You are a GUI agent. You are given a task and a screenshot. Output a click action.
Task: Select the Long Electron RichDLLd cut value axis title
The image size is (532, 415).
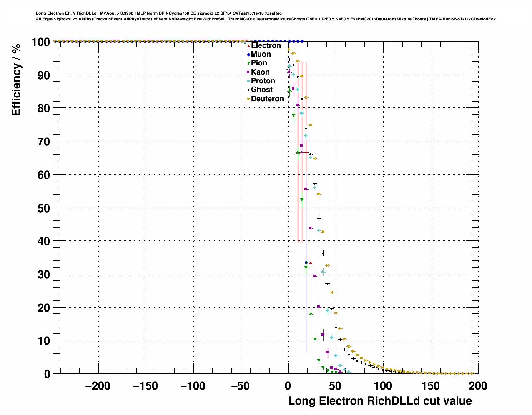pos(380,401)
